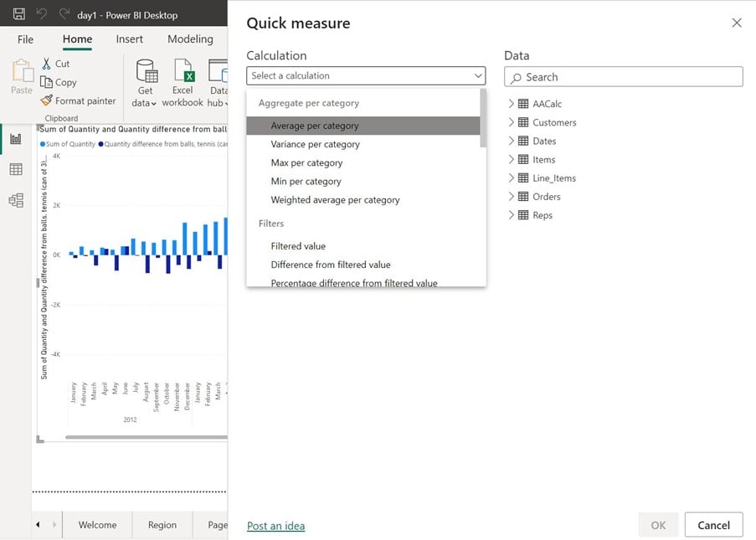The width and height of the screenshot is (756, 540).
Task: Click the OK button
Action: coord(658,525)
